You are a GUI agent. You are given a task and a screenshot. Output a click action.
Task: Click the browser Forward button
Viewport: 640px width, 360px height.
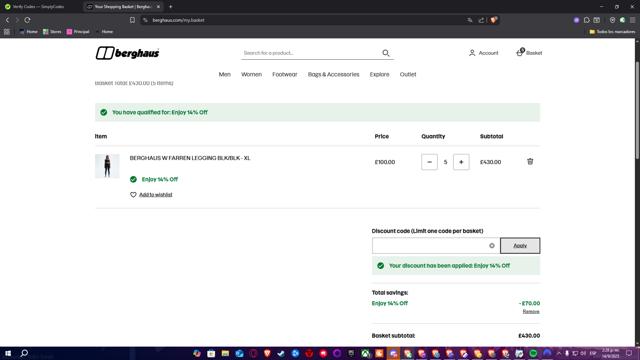(17, 20)
